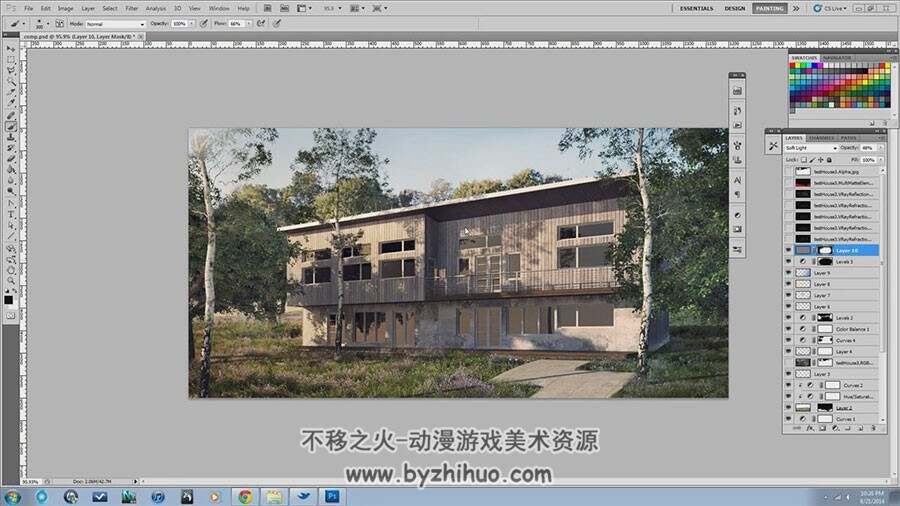Select the History Brush tool
The image size is (900, 506).
point(10,149)
